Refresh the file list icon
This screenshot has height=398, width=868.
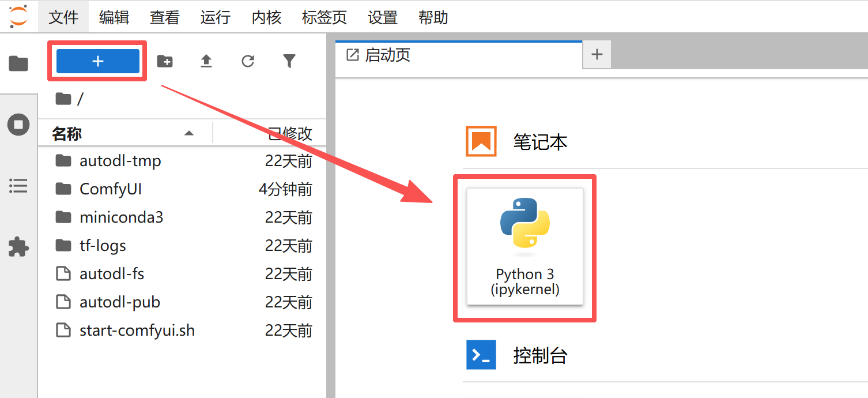(248, 61)
